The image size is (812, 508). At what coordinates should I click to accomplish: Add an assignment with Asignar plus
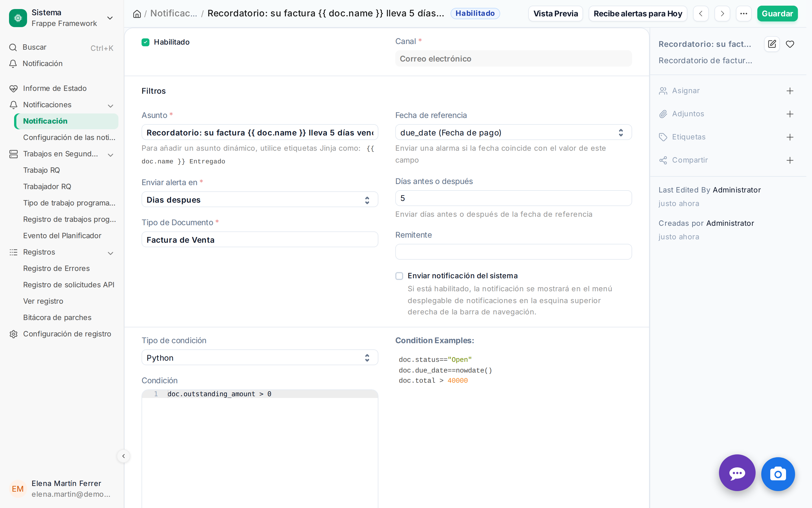tap(790, 91)
